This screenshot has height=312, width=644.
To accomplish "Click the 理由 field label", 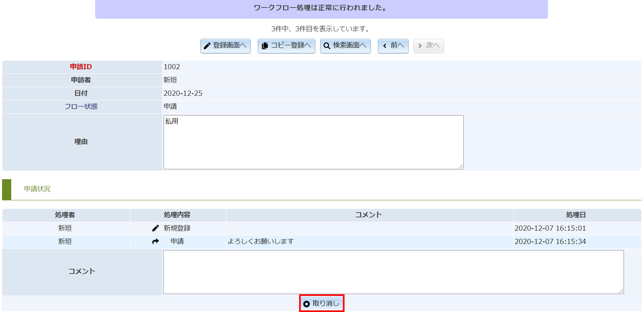I will [81, 141].
